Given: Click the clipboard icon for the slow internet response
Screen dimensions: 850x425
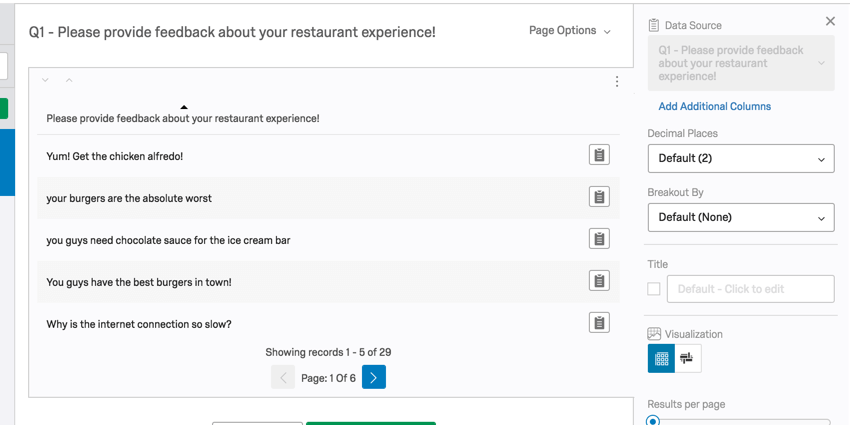Looking at the screenshot, I should point(599,323).
